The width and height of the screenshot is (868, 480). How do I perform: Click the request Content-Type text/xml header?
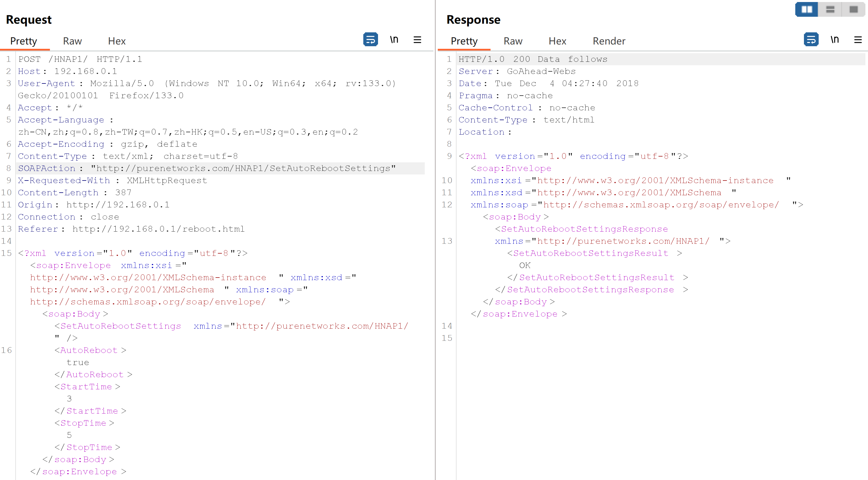point(128,156)
